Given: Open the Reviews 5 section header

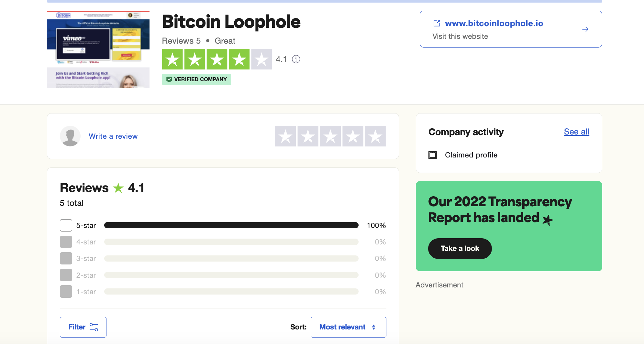Looking at the screenshot, I should 181,41.
